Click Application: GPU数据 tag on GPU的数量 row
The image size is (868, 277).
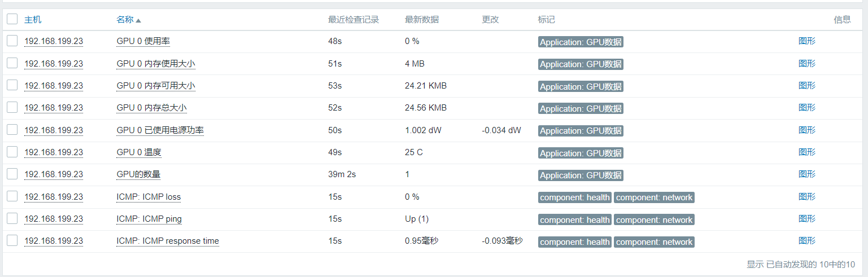click(x=581, y=175)
